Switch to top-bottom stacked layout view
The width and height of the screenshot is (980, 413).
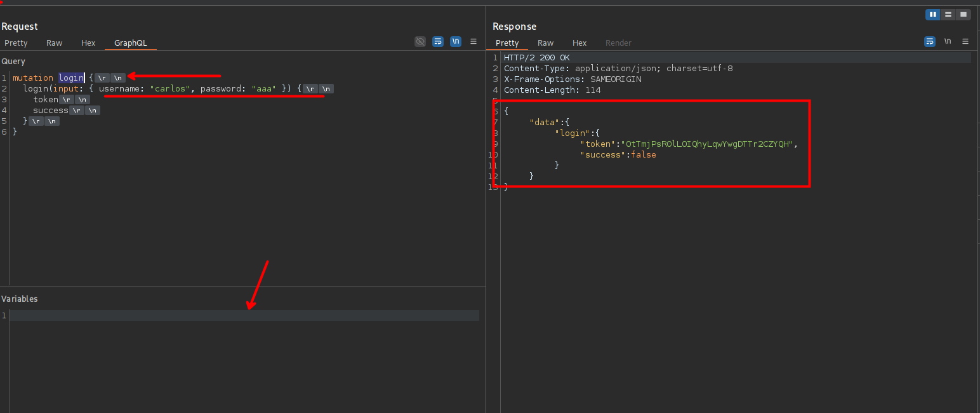point(948,15)
